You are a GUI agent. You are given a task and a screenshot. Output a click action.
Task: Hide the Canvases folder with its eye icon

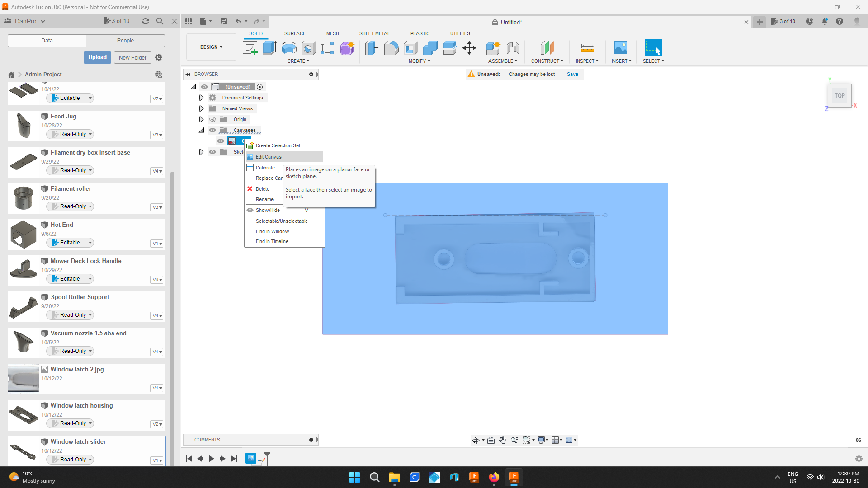[x=212, y=130]
